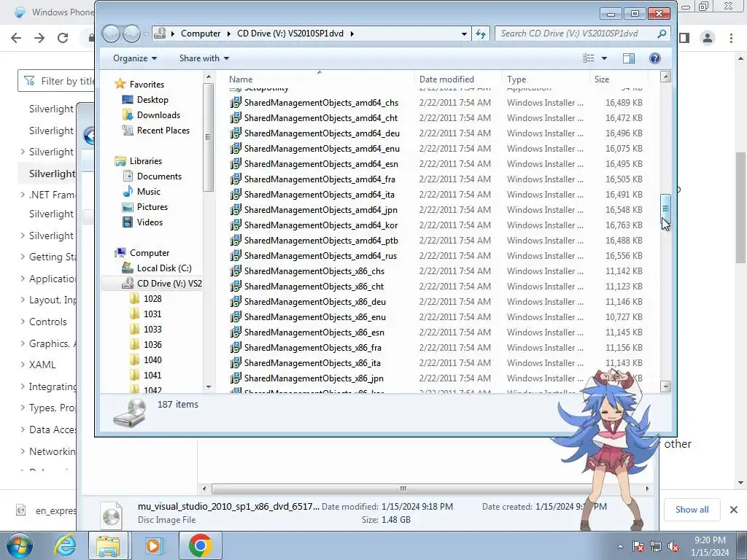Select Local Disk (C:) in the navigation pane
Image resolution: width=747 pixels, height=560 pixels.
(164, 268)
